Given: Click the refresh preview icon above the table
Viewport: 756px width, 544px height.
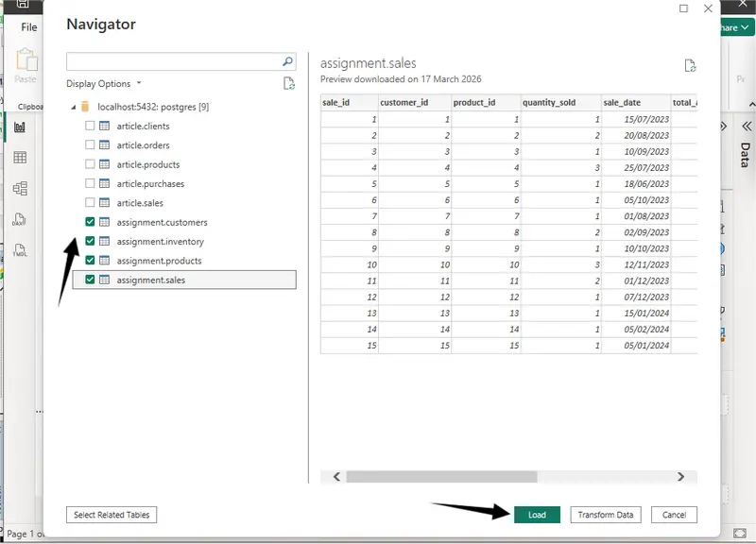Looking at the screenshot, I should [x=690, y=65].
